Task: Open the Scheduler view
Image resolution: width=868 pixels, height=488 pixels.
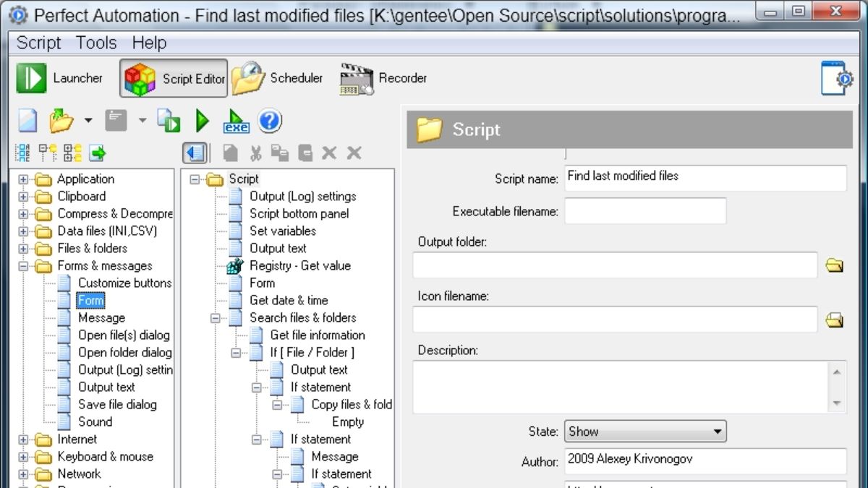Action: (277, 78)
